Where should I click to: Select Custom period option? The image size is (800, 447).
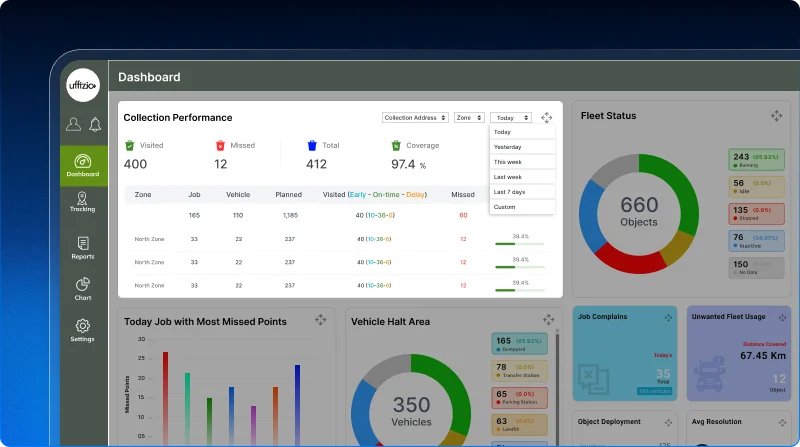click(522, 207)
